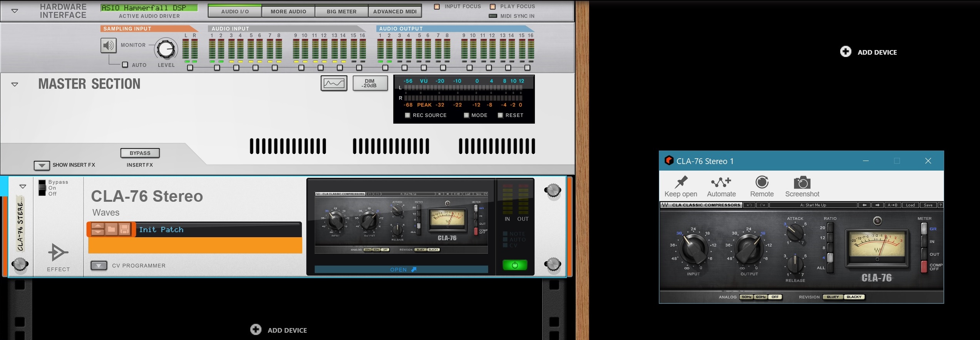Take a Screenshot with the camera icon

(x=802, y=183)
